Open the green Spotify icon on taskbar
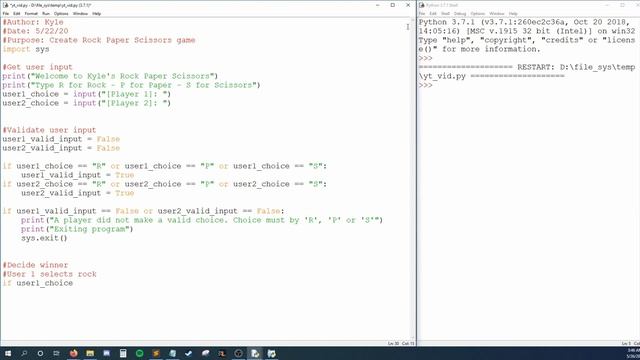640x360 pixels. [x=139, y=353]
